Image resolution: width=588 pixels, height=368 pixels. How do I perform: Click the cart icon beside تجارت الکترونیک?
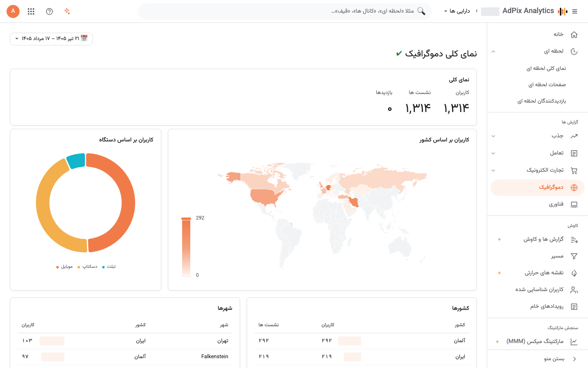(574, 171)
